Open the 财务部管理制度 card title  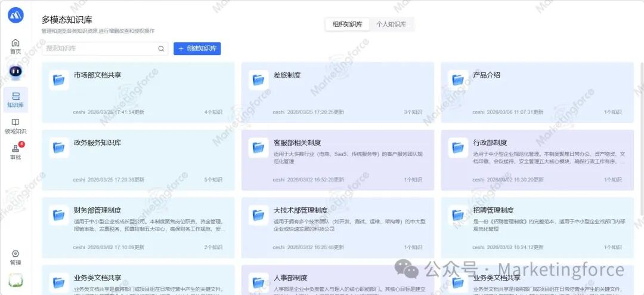tap(97, 210)
